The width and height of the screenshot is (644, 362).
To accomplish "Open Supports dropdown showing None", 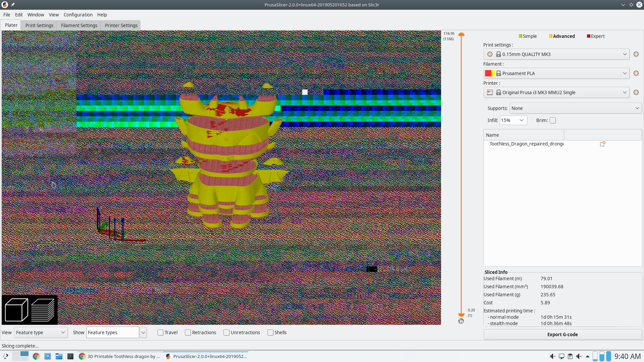I will (x=576, y=108).
